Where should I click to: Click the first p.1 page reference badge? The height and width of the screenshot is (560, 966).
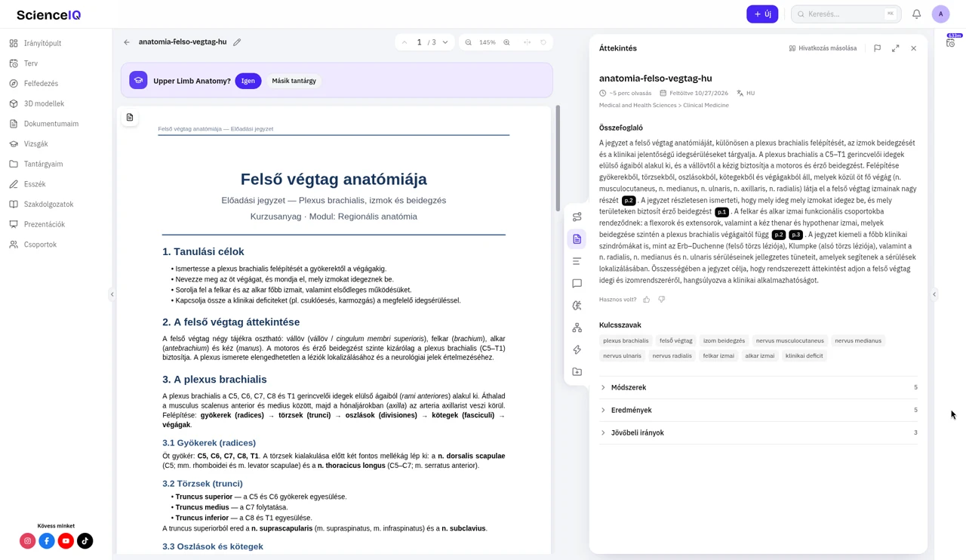(x=721, y=212)
